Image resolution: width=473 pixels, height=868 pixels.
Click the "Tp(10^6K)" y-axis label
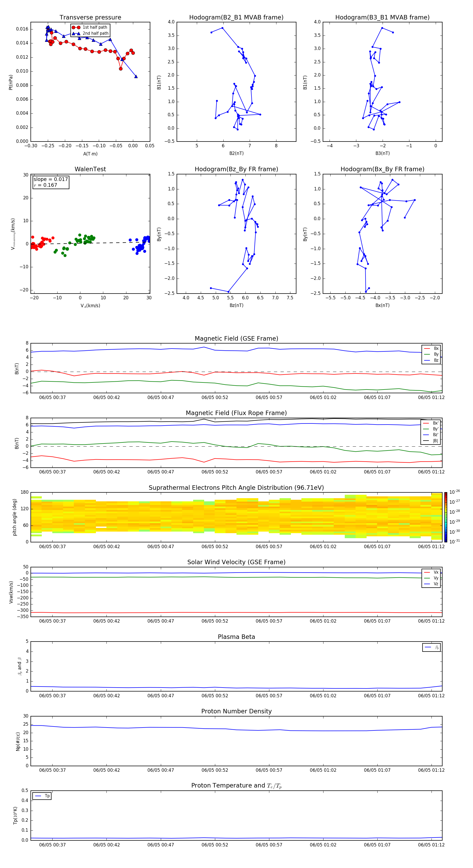(15, 815)
